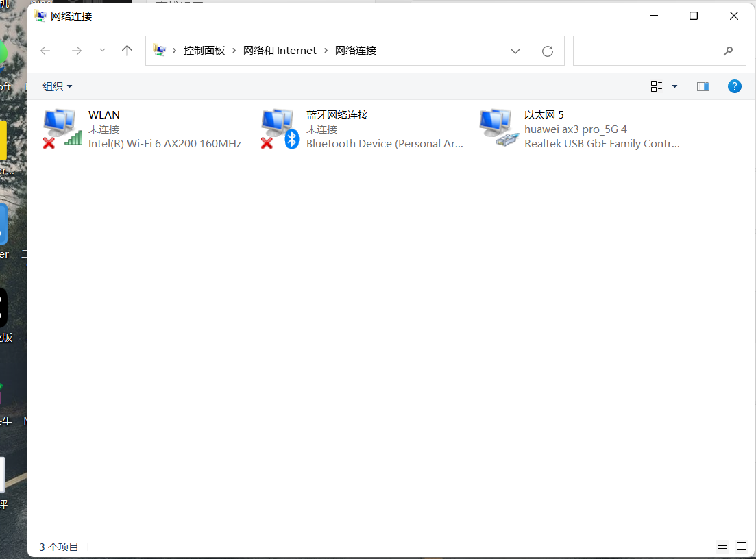This screenshot has width=756, height=559.
Task: Switch to large icons view from status bar
Action: pos(742,547)
